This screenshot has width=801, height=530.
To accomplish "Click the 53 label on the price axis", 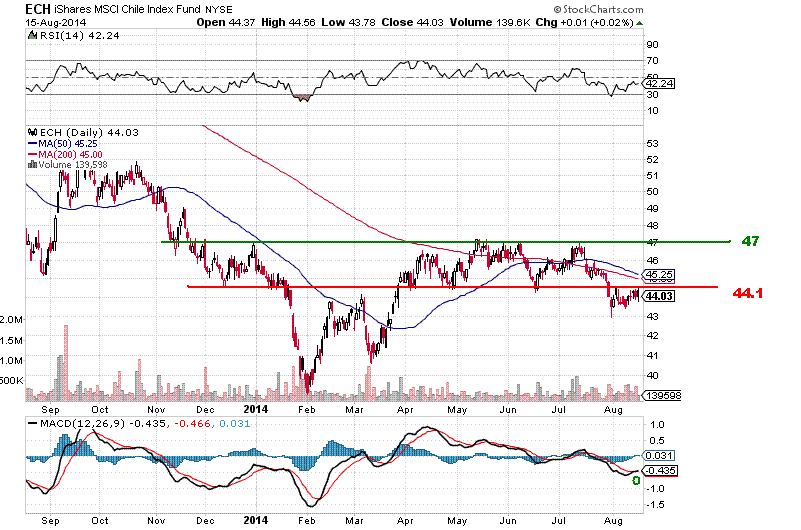I will [652, 144].
